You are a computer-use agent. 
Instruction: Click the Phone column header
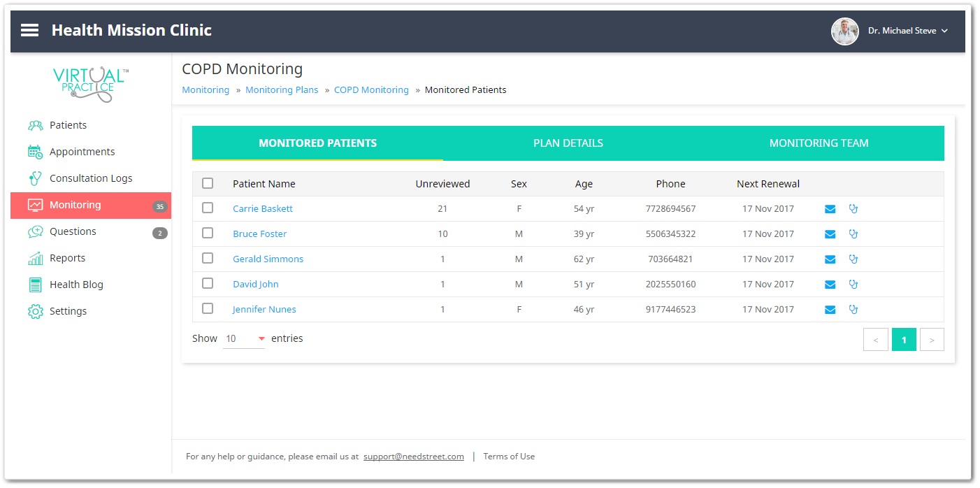pyautogui.click(x=670, y=184)
